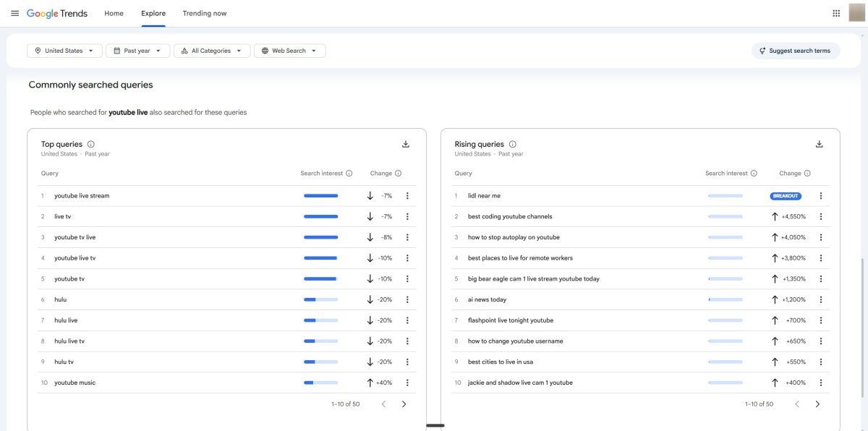Show Rising queries Search interest info

coord(754,174)
